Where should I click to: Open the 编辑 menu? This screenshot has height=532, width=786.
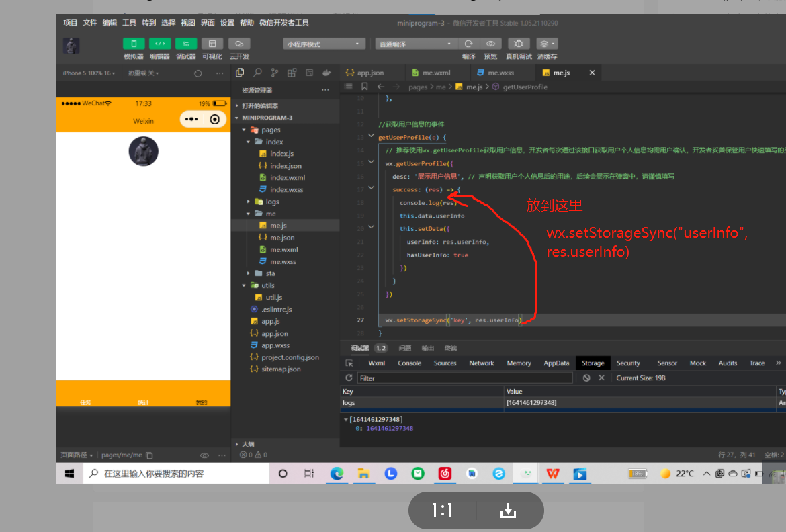(110, 23)
